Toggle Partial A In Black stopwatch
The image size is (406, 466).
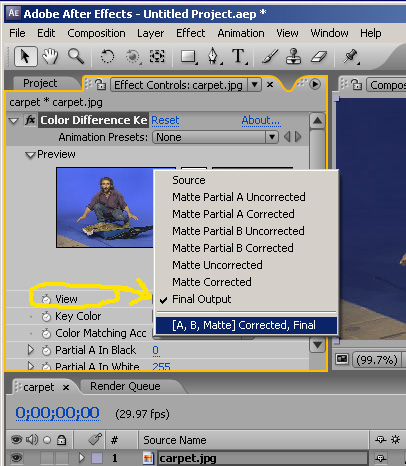coord(46,350)
